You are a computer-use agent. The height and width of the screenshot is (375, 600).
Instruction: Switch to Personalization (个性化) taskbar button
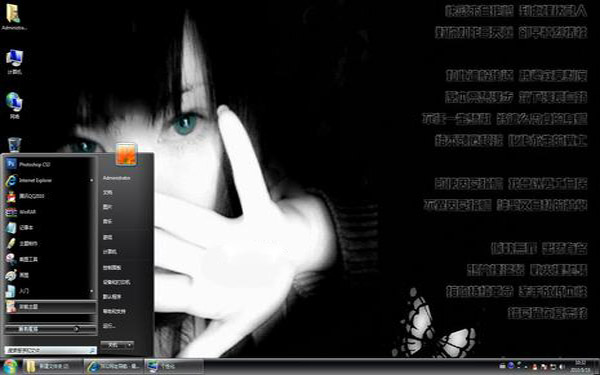click(173, 367)
